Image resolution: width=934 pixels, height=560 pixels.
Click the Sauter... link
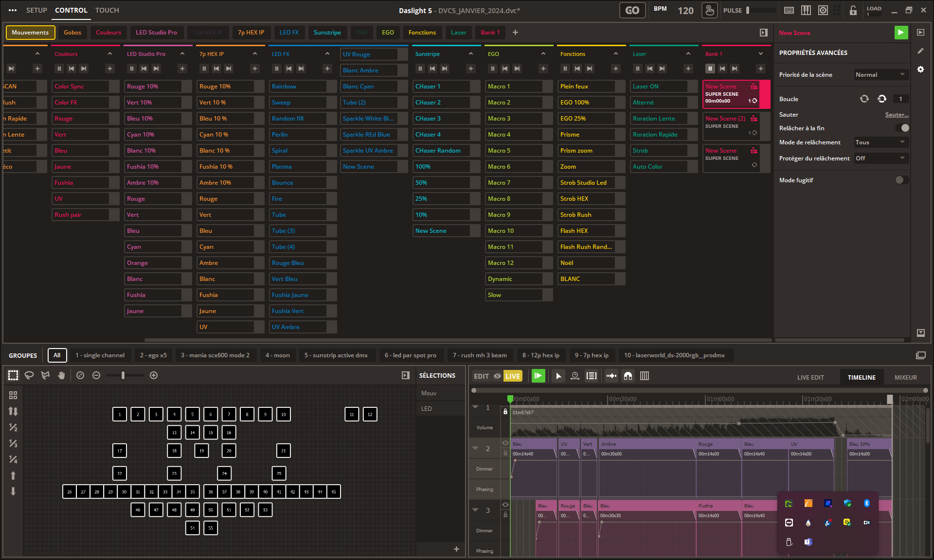point(897,115)
